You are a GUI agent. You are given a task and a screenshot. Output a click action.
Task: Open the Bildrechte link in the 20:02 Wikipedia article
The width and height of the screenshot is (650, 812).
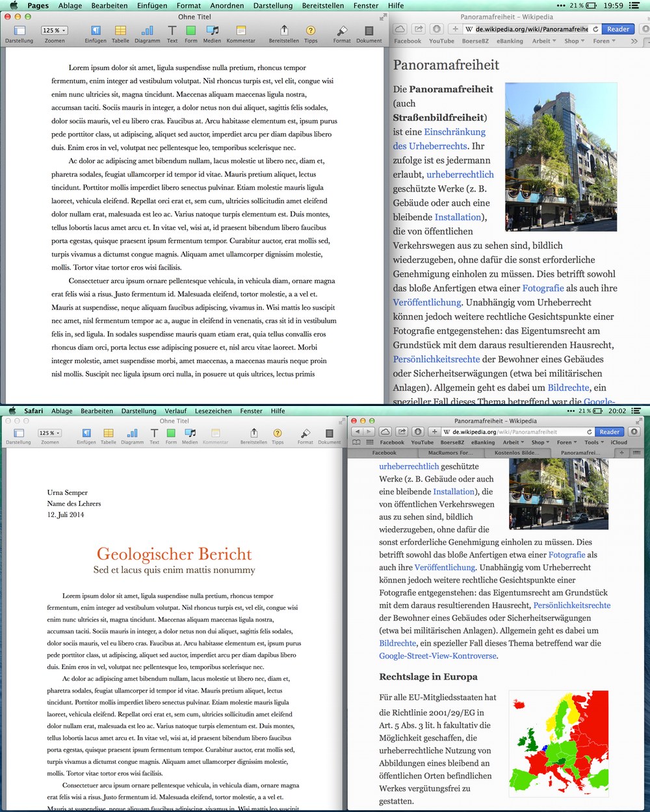397,643
